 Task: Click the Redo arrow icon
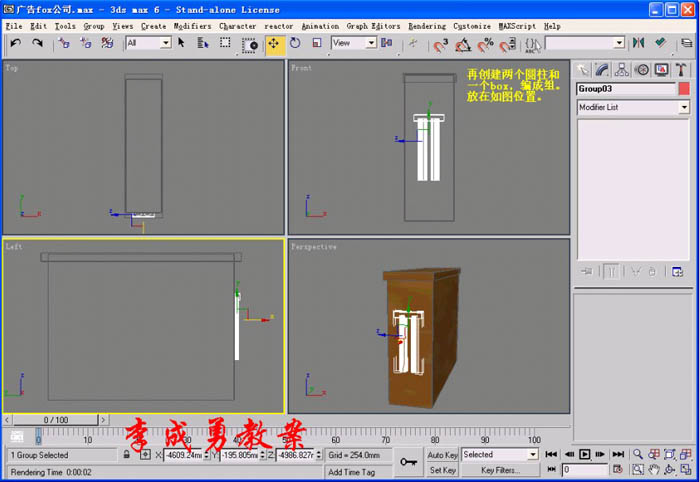[x=38, y=43]
